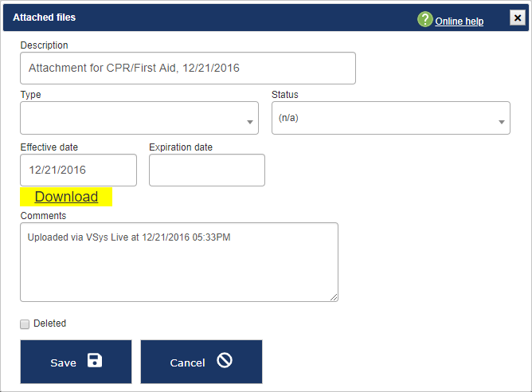Click the highlighted Download link
532x392 pixels.
66,197
